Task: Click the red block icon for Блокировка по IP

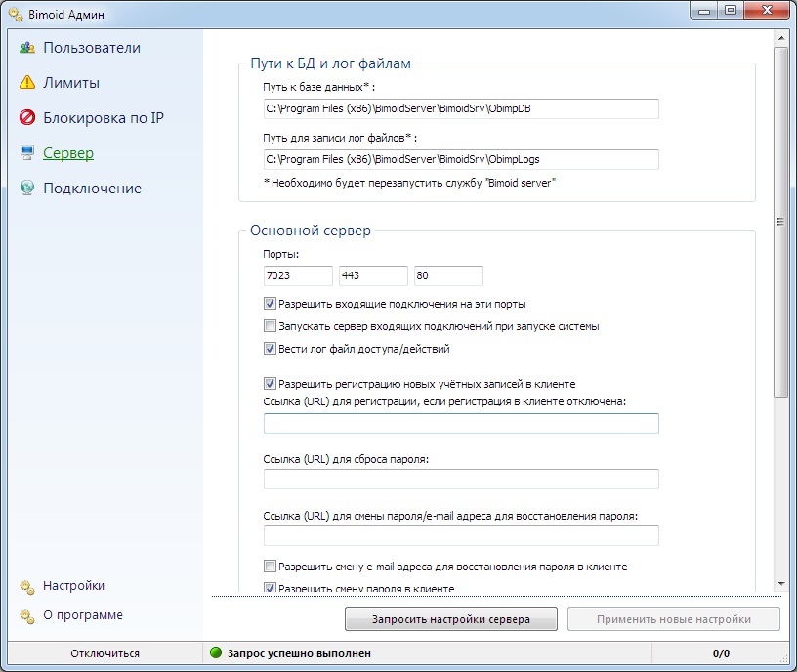Action: 27,117
